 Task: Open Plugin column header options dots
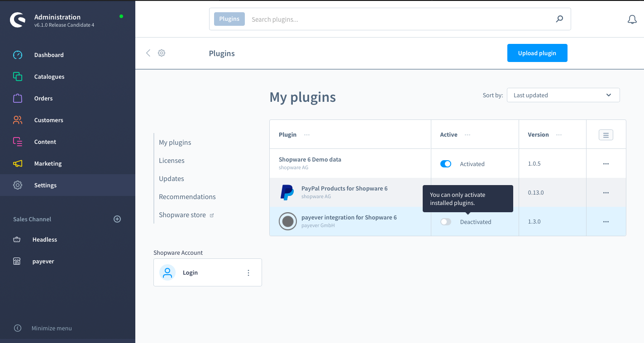[307, 135]
